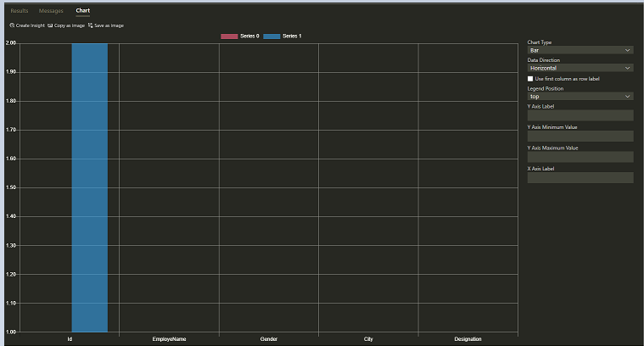Viewport: 644px width, 346px height.
Task: Open the Data Direction dropdown
Action: (580, 68)
